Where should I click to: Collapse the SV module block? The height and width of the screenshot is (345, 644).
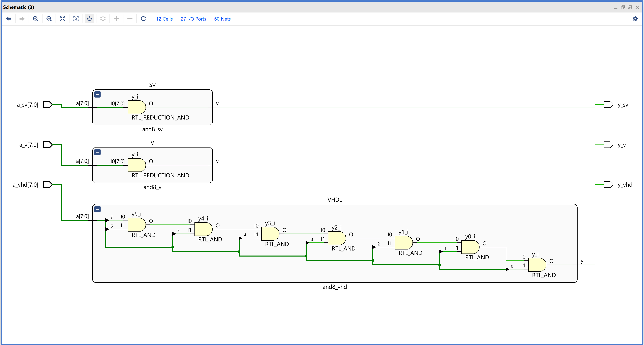click(x=97, y=94)
